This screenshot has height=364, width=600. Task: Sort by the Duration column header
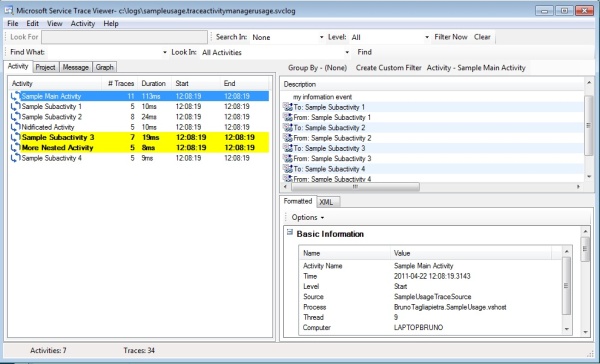pos(153,83)
